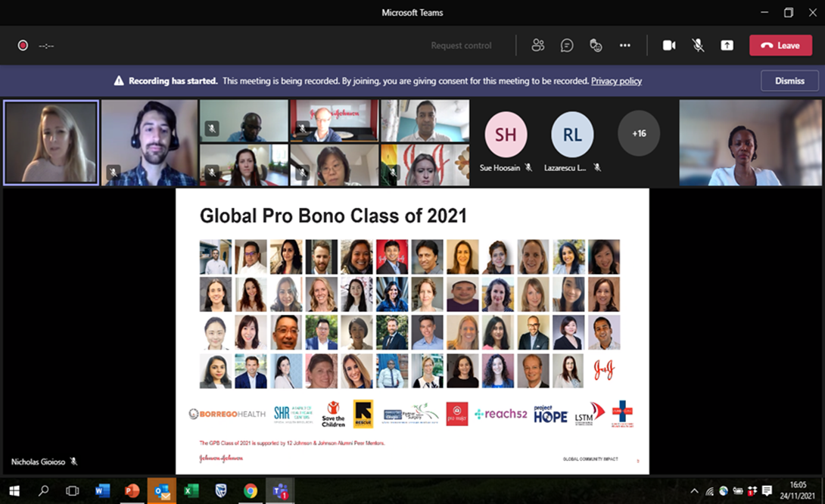Viewport: 825px width, 504px height.
Task: Show the participants list
Action: pyautogui.click(x=538, y=45)
